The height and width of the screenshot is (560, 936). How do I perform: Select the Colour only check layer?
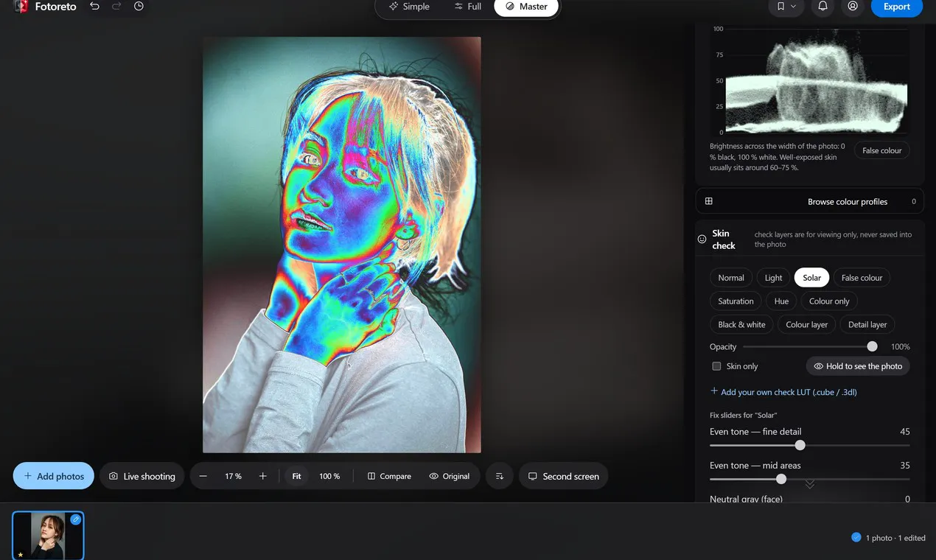pos(829,301)
